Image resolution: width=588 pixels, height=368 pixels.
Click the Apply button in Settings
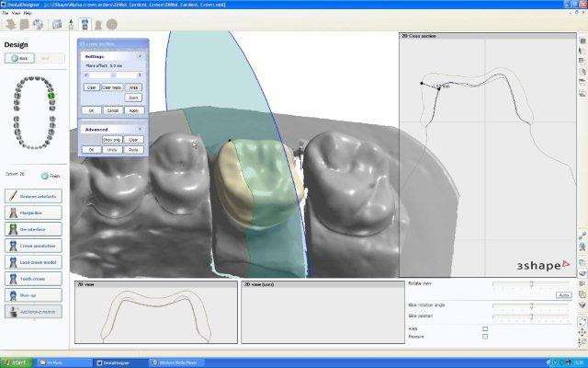[133, 109]
